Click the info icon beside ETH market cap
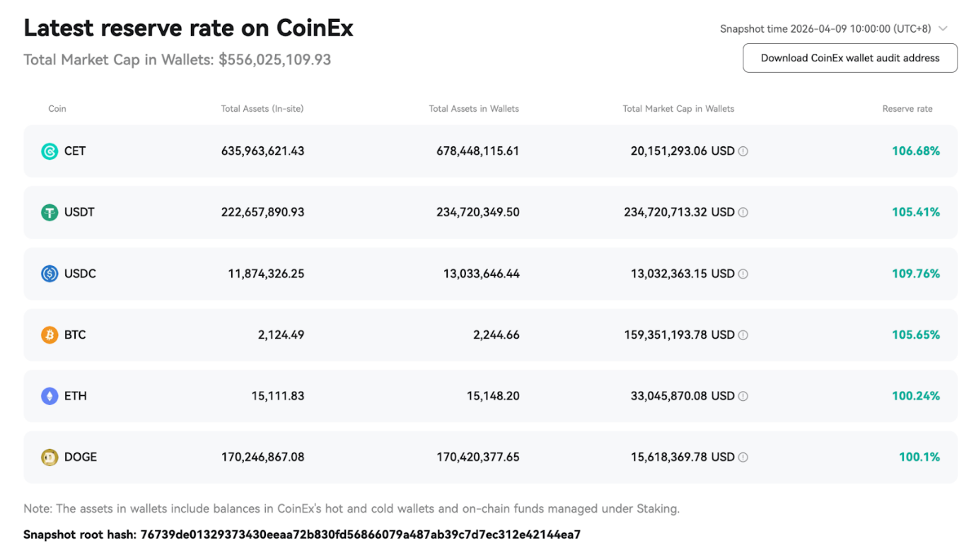976x560 pixels. [744, 396]
